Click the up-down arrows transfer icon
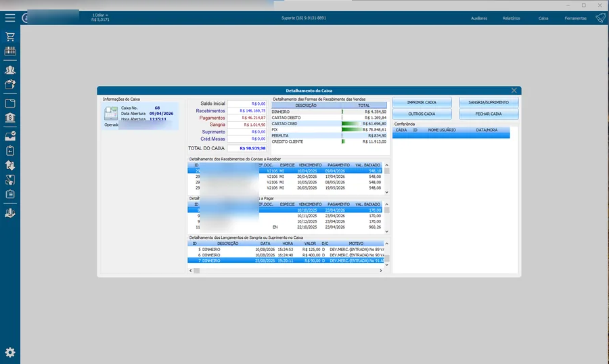The width and height of the screenshot is (609, 364). coord(10,166)
